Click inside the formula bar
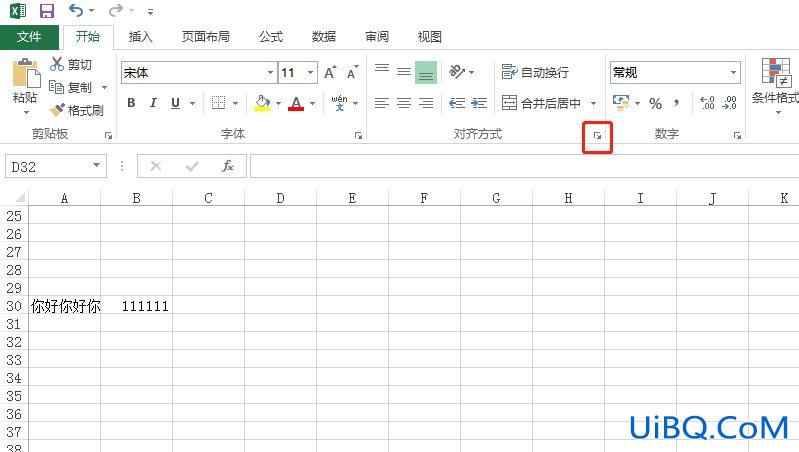Viewport: 799px width, 452px height. tap(524, 167)
